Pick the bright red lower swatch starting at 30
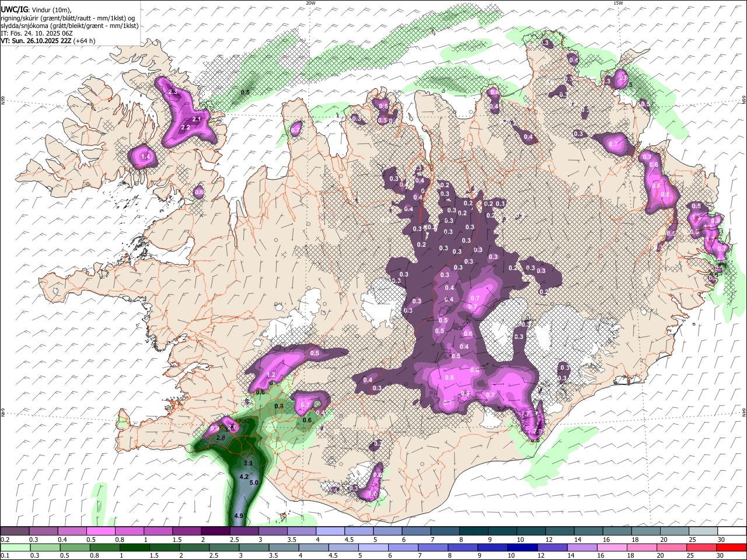The image size is (747, 560). (731, 547)
